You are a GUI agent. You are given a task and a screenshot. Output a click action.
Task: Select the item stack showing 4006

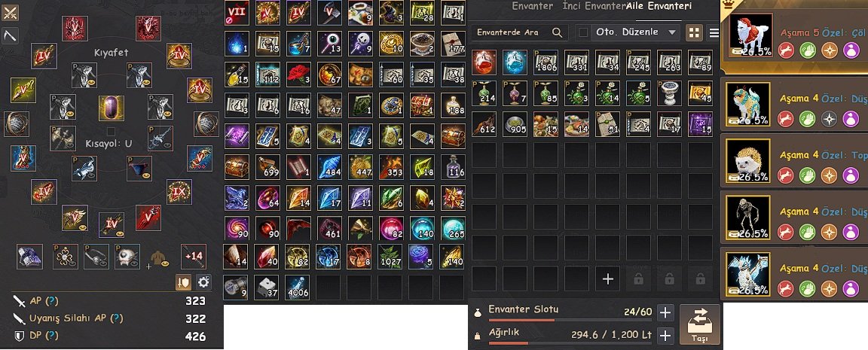tap(299, 287)
